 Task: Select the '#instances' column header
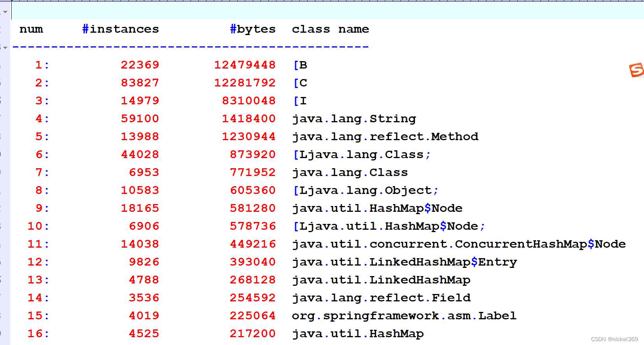(x=121, y=29)
